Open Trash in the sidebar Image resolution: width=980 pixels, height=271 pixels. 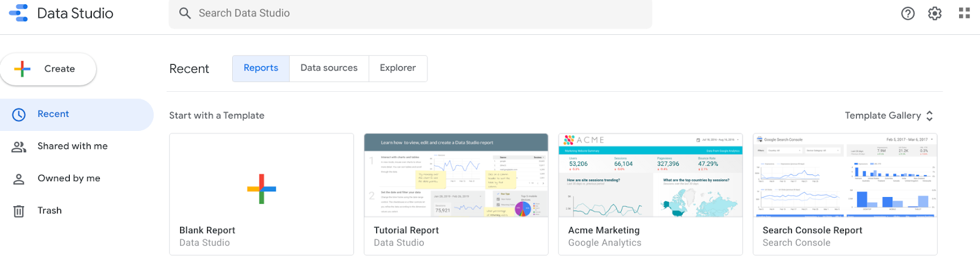tap(77, 210)
